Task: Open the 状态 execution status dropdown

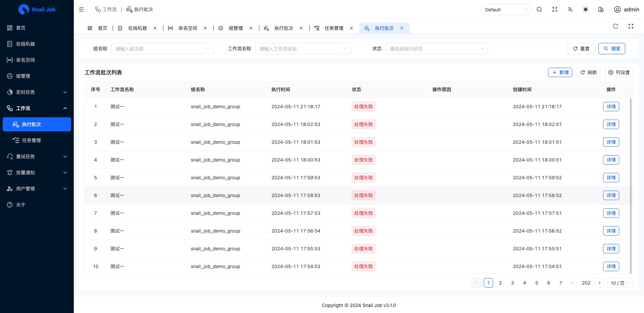Action: [436, 49]
